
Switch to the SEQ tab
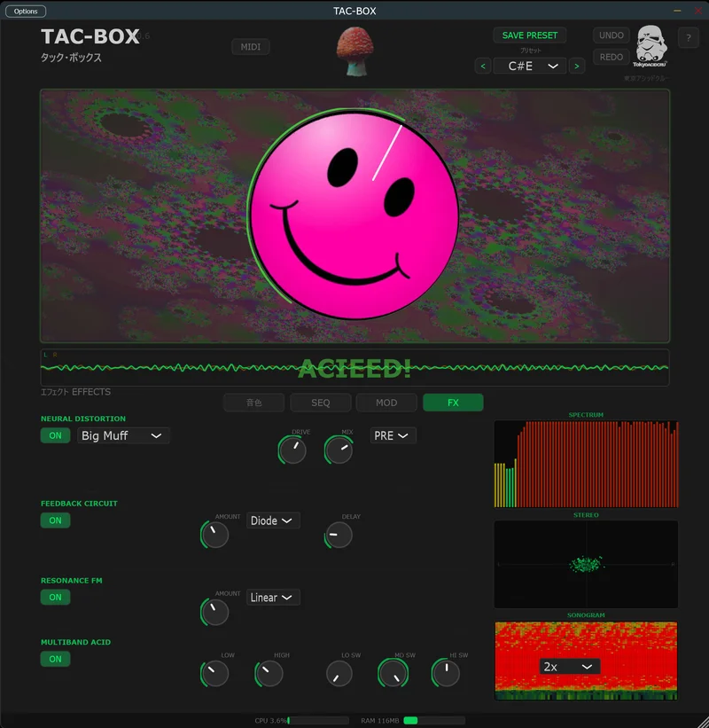pyautogui.click(x=320, y=402)
